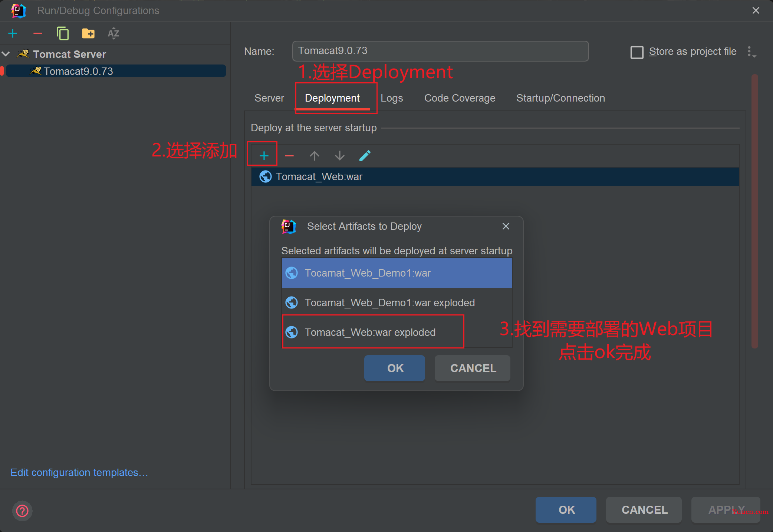Click CANCEL to dismiss artifact dialog

474,368
